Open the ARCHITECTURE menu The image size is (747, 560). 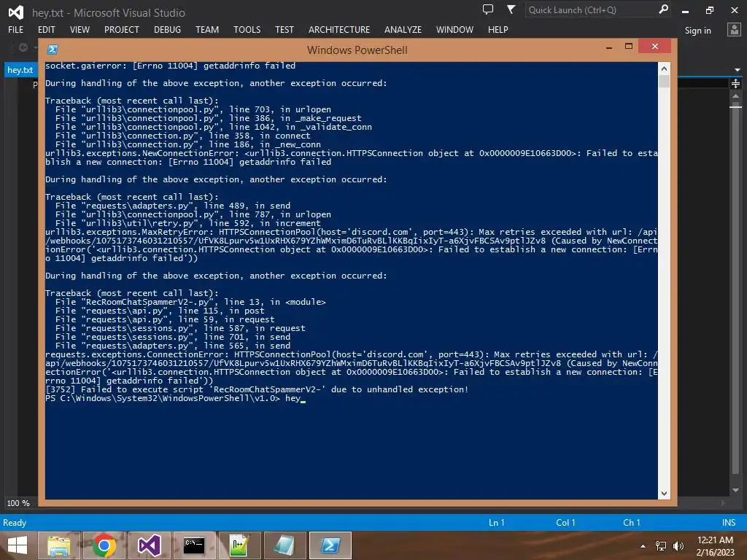[x=339, y=29]
